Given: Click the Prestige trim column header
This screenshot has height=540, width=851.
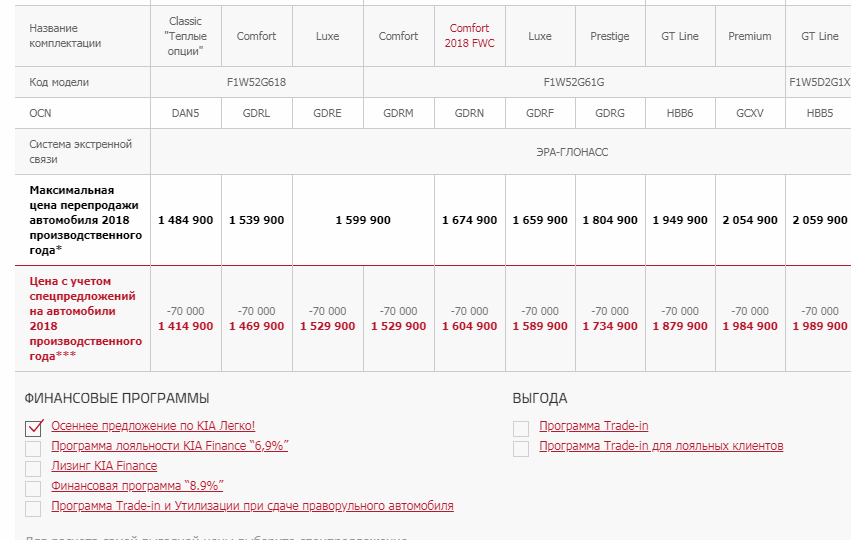Looking at the screenshot, I should click(610, 36).
